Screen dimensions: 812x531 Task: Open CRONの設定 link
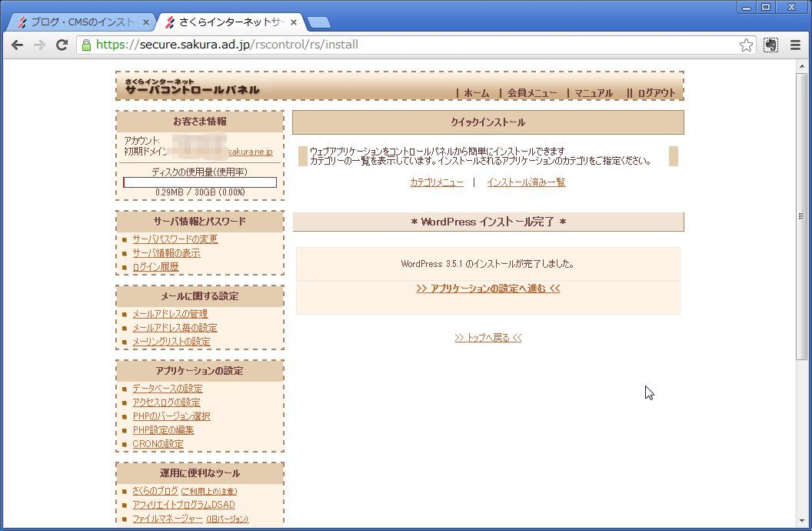pos(158,445)
